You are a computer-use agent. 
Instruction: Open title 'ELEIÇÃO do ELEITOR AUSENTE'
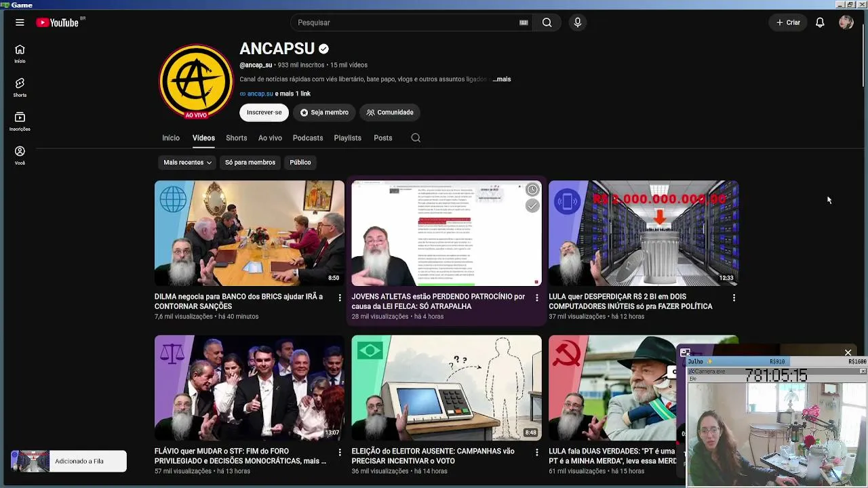click(x=433, y=456)
